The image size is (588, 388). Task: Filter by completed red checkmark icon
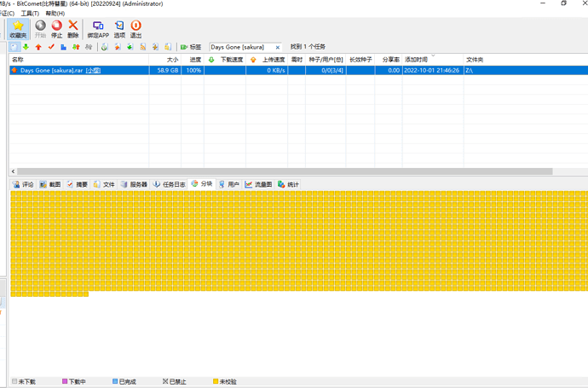(51, 47)
